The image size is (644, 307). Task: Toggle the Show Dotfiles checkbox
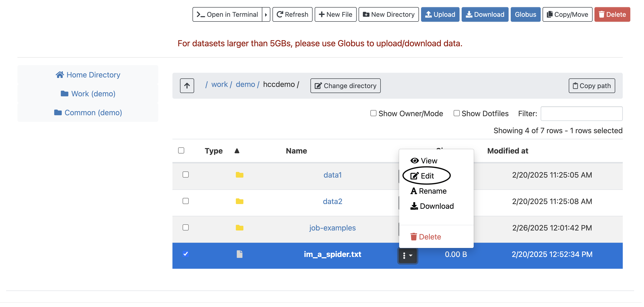[456, 113]
